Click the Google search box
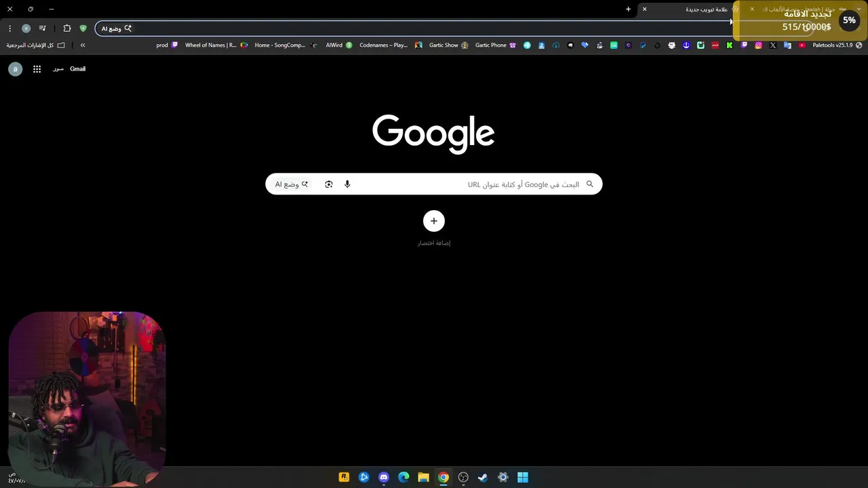The image size is (868, 488). (x=434, y=184)
